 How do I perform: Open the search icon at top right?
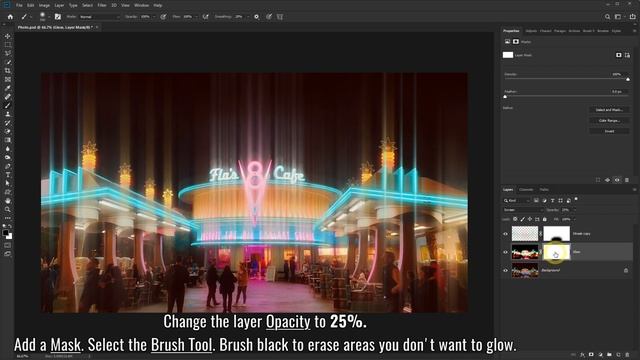tap(607, 17)
